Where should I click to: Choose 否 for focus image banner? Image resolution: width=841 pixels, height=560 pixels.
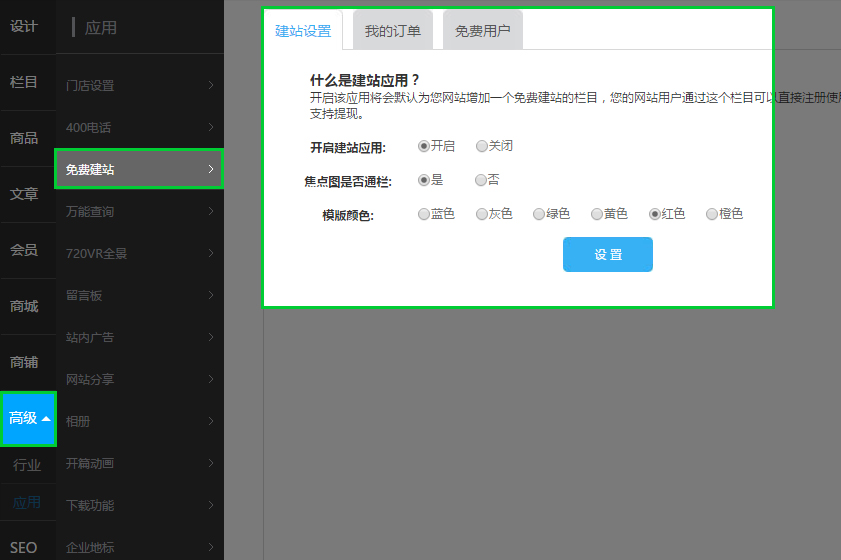481,180
